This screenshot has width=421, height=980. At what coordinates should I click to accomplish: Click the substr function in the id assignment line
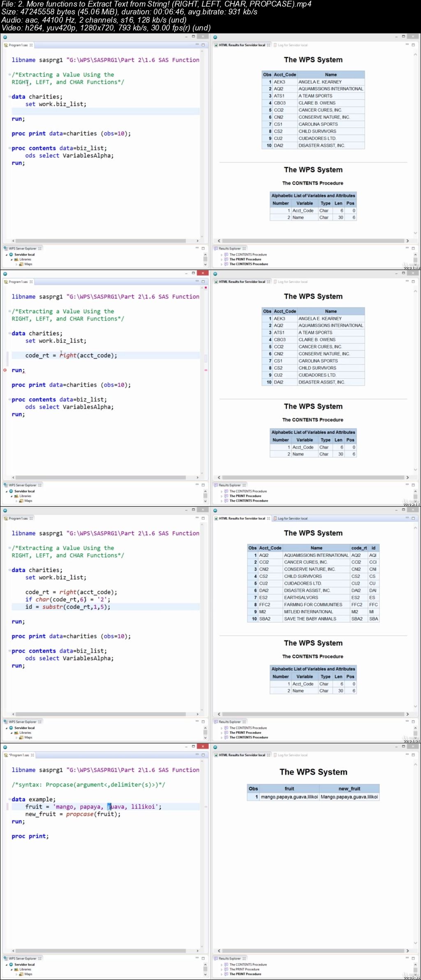pyautogui.click(x=53, y=607)
